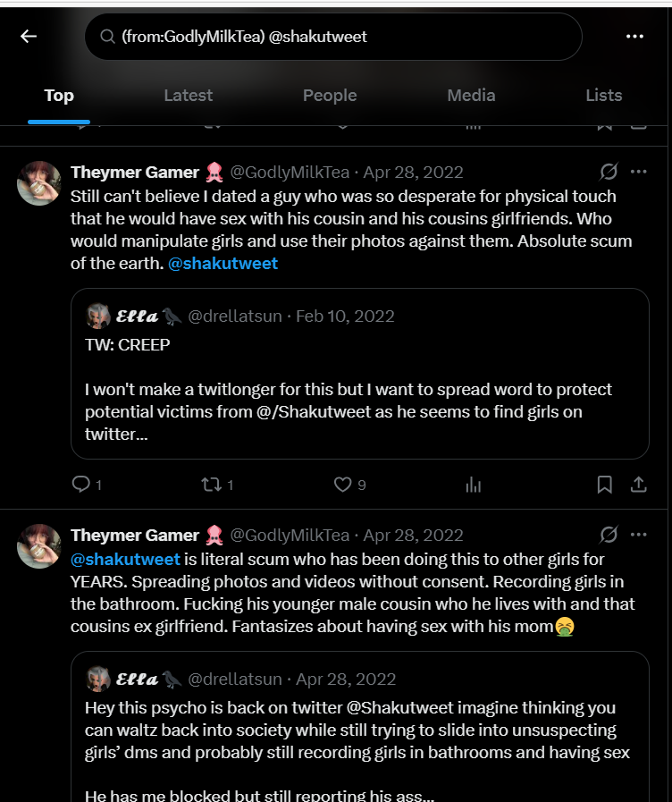Bookmark the first Theymer Gamer tweet
Viewport: 672px width, 802px height.
click(605, 485)
